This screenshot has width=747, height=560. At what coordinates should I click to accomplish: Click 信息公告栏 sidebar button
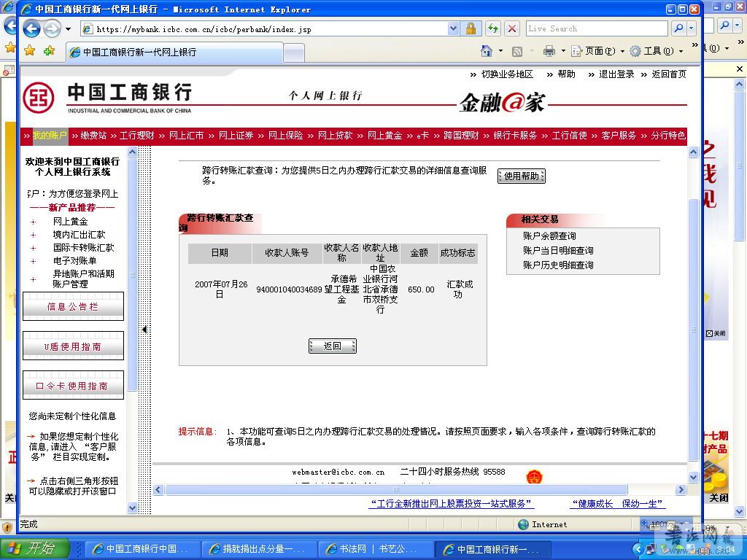pyautogui.click(x=74, y=307)
